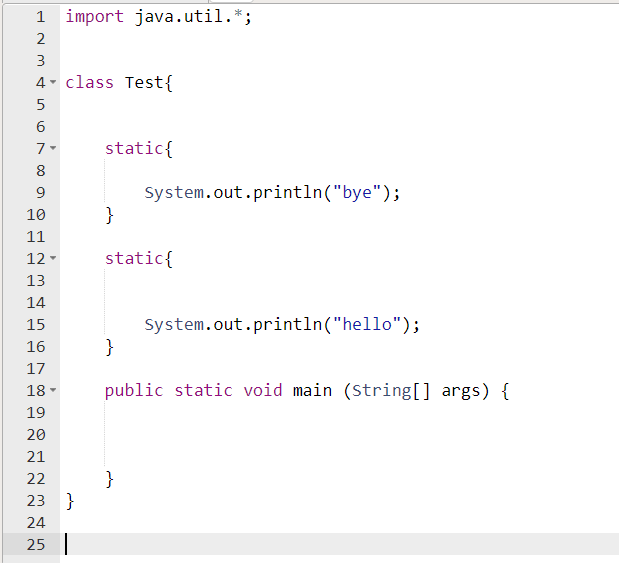
Task: Click 'out.println' on line 15
Action: click(x=268, y=325)
